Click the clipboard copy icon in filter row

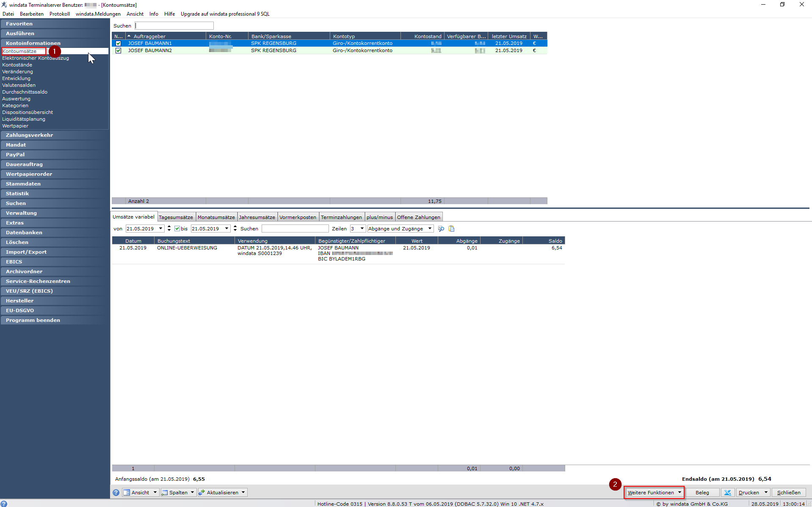(x=451, y=229)
